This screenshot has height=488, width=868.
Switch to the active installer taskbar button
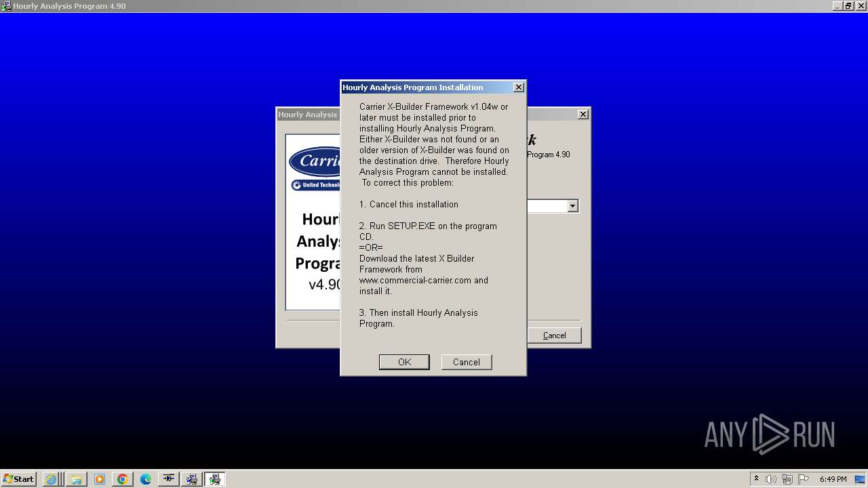click(215, 479)
